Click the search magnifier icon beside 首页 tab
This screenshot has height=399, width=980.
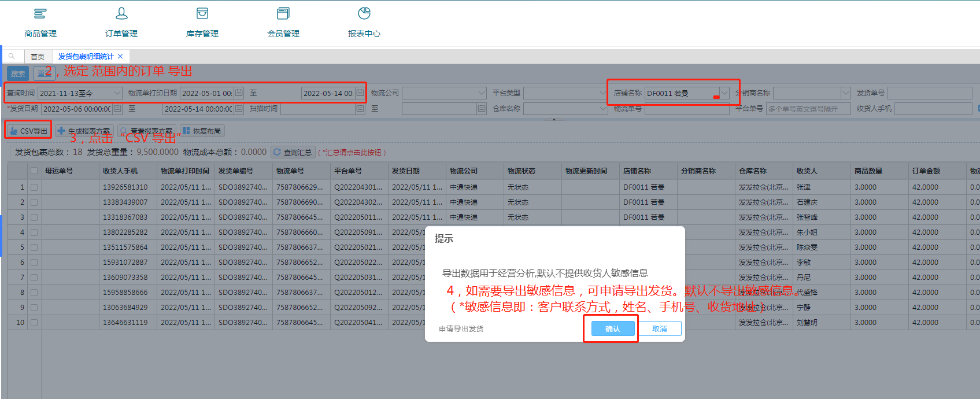[x=12, y=56]
